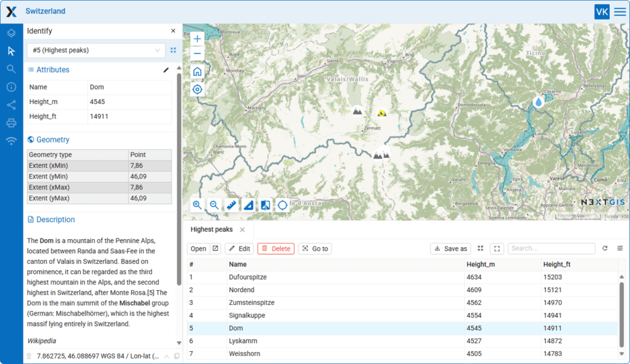Select the zoom out magnifier tool
Image resolution: width=630 pixels, height=364 pixels.
point(214,205)
